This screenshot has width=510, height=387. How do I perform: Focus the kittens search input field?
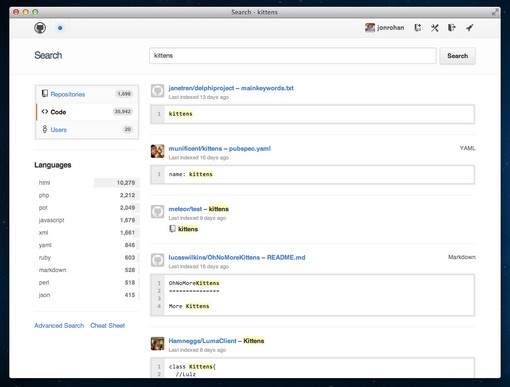293,56
